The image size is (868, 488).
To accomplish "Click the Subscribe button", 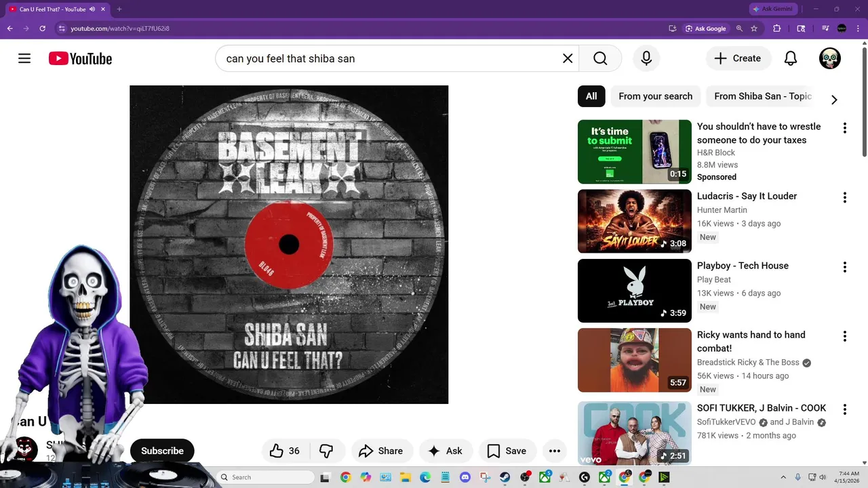I will click(x=162, y=451).
